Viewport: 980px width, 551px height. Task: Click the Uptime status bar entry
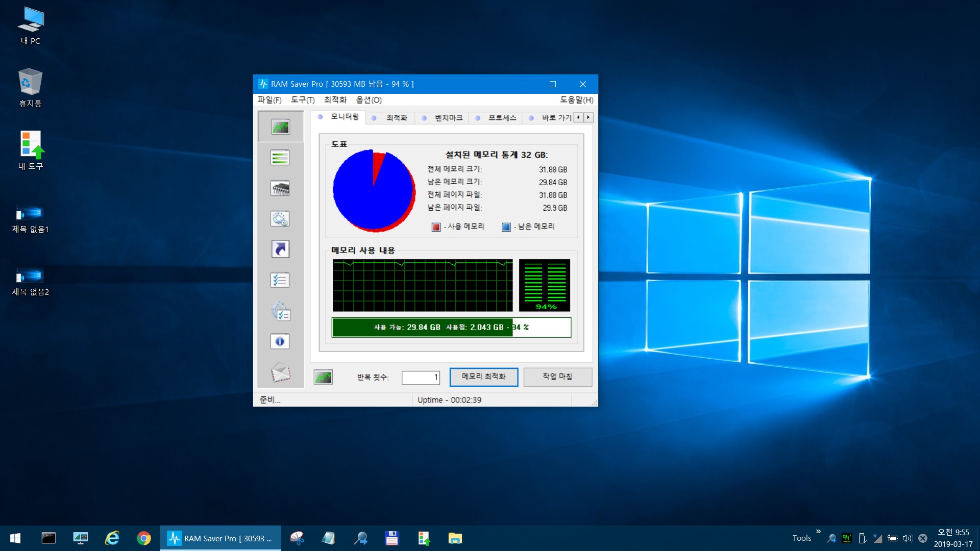pos(449,400)
